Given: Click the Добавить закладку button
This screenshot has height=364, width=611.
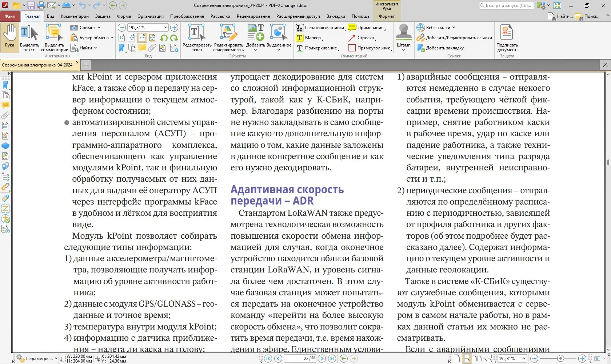Looking at the screenshot, I should [442, 48].
